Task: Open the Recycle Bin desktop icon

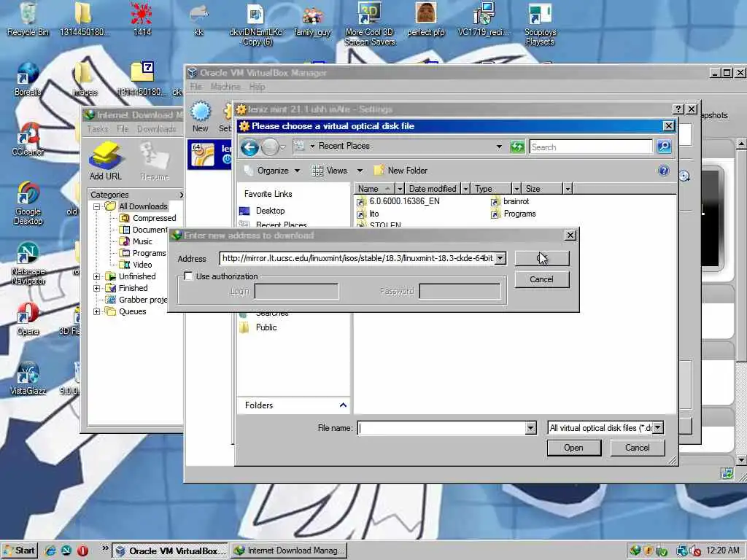Action: (x=28, y=19)
